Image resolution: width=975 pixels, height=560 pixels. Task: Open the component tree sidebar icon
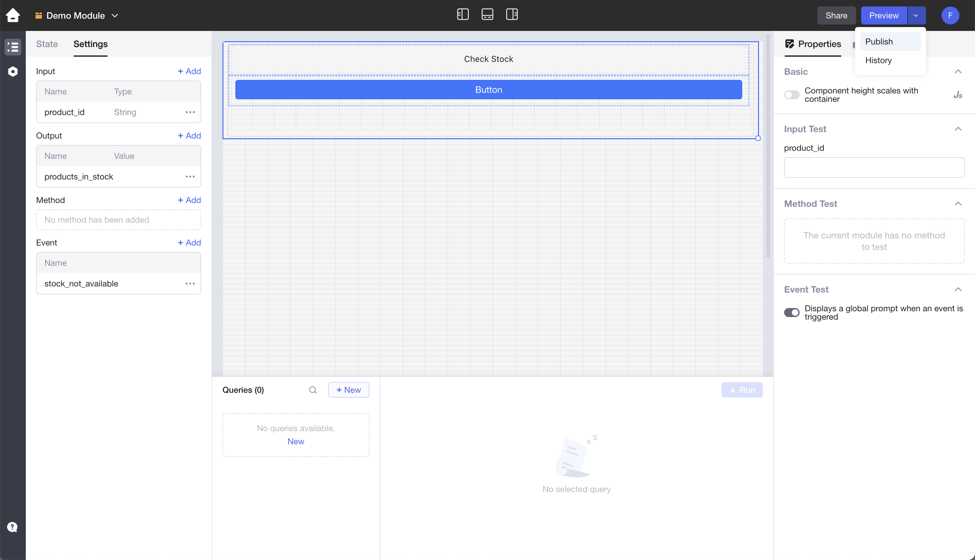(13, 47)
